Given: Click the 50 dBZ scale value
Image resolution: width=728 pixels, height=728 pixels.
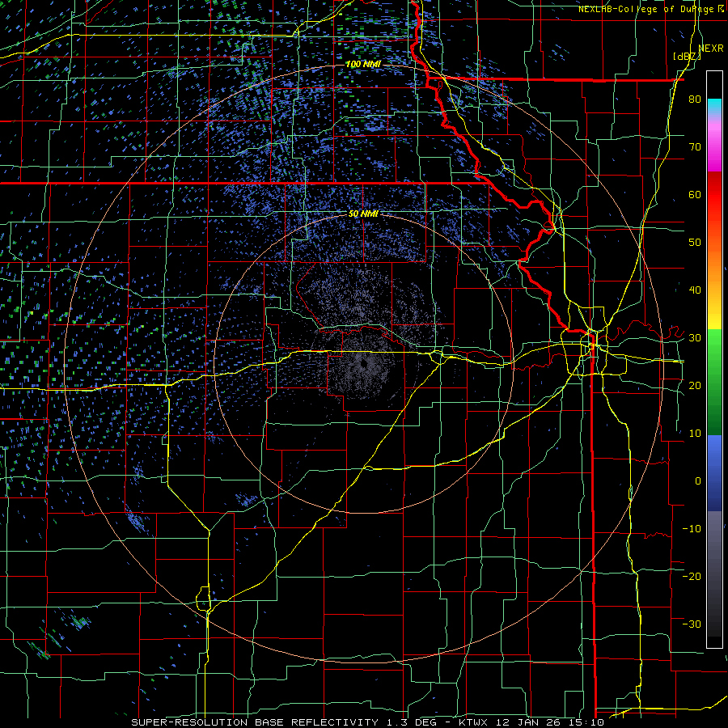Looking at the screenshot, I should tap(695, 243).
